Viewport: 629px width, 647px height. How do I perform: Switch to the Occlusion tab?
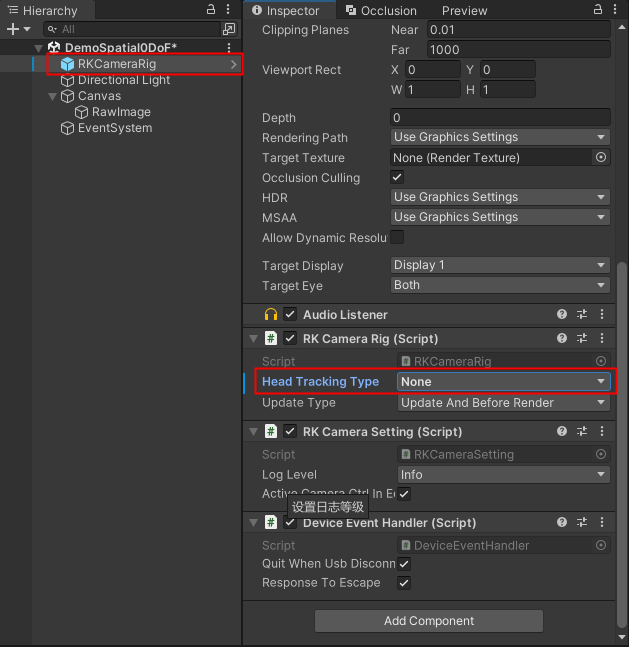(x=381, y=10)
